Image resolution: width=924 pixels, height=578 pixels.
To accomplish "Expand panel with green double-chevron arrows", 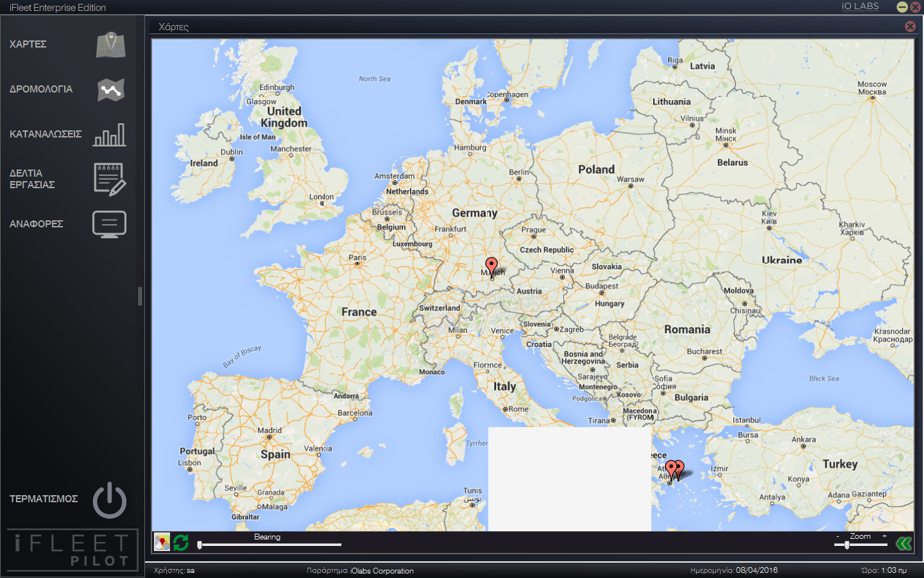I will click(903, 544).
